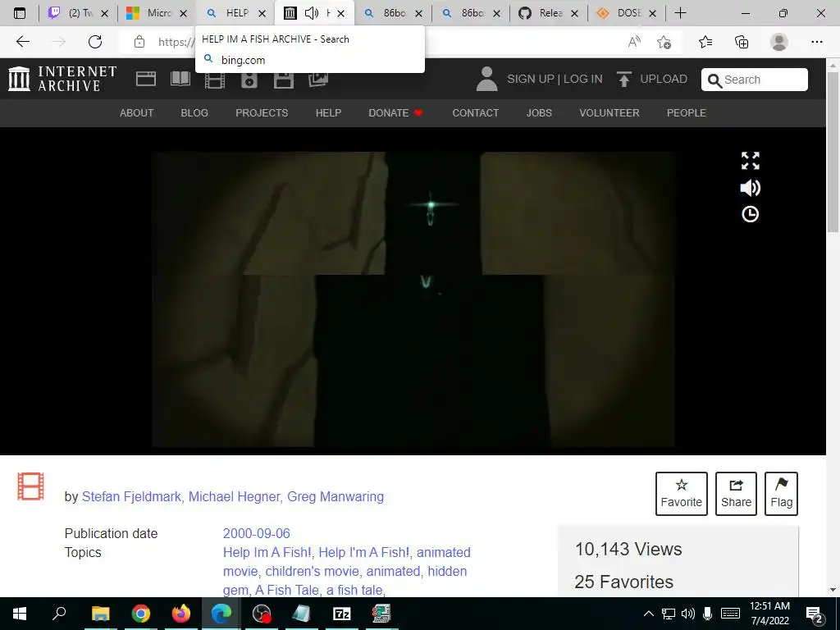Open the PEOPLE menu link

point(687,113)
